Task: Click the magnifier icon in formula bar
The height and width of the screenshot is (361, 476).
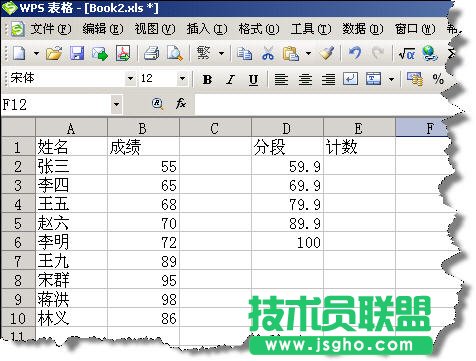Action: coord(157,104)
